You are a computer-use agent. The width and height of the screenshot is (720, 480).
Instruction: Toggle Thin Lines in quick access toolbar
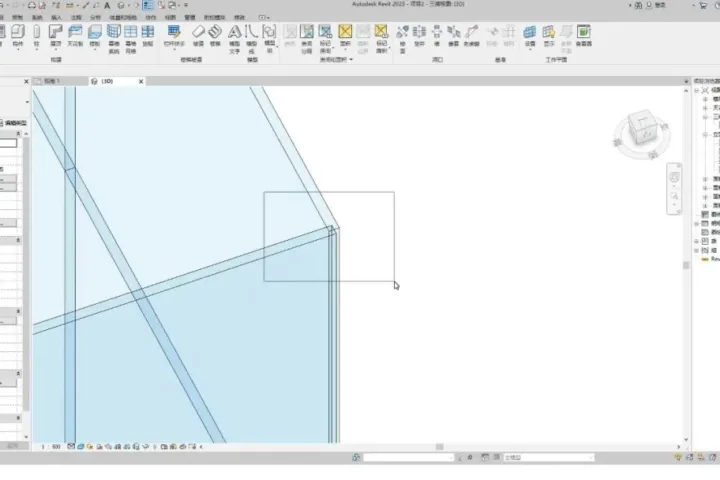[147, 6]
